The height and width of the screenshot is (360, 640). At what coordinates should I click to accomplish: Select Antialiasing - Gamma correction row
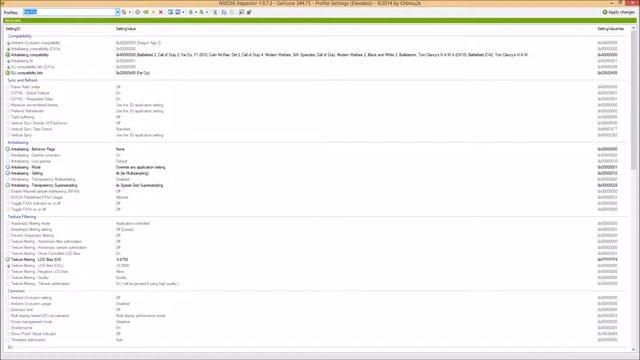point(316,155)
